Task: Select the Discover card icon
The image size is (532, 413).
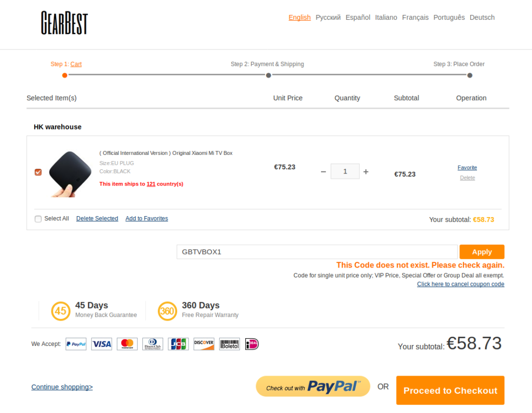Action: point(204,344)
